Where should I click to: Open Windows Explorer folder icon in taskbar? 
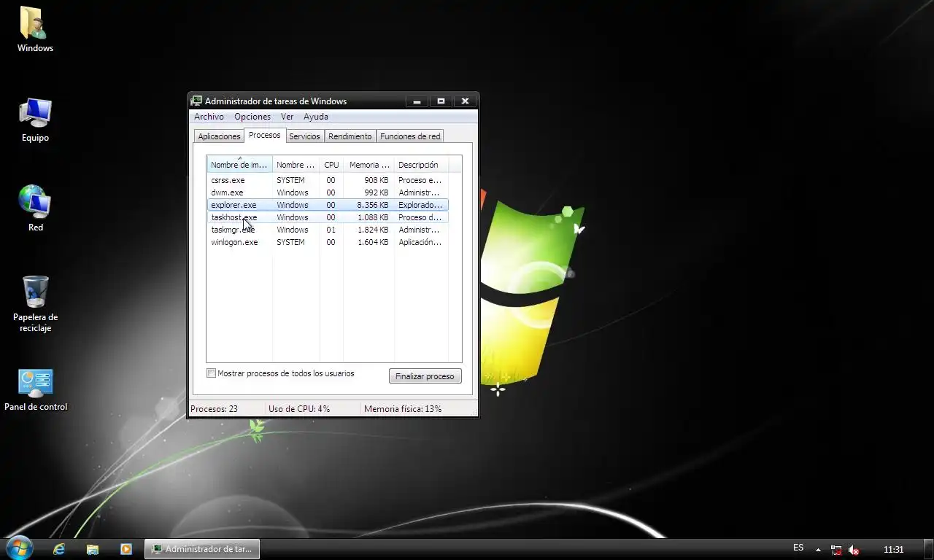(93, 549)
